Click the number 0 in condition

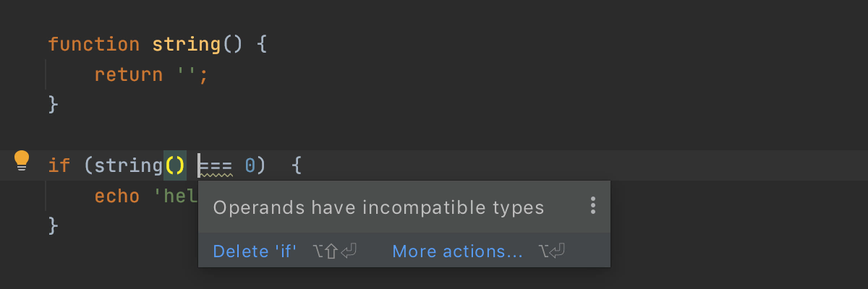(250, 166)
